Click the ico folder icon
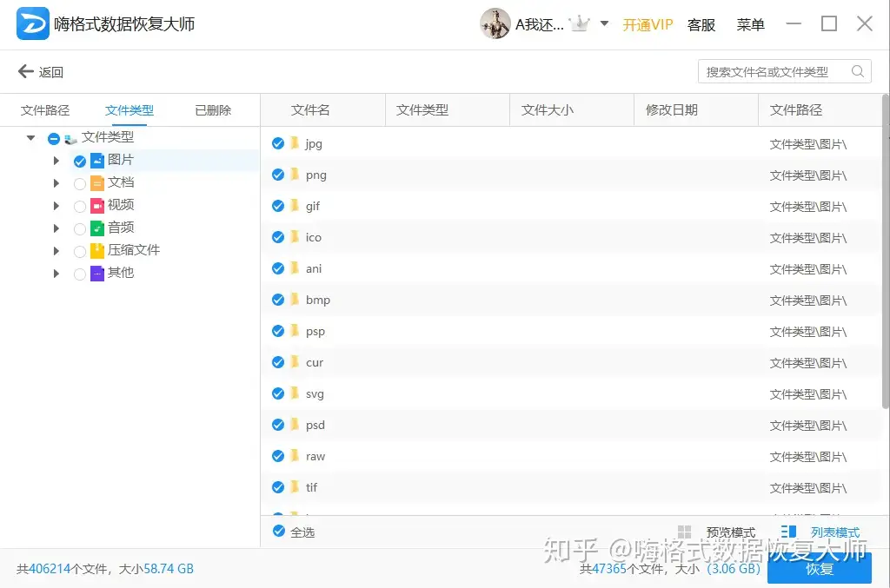 coord(295,236)
